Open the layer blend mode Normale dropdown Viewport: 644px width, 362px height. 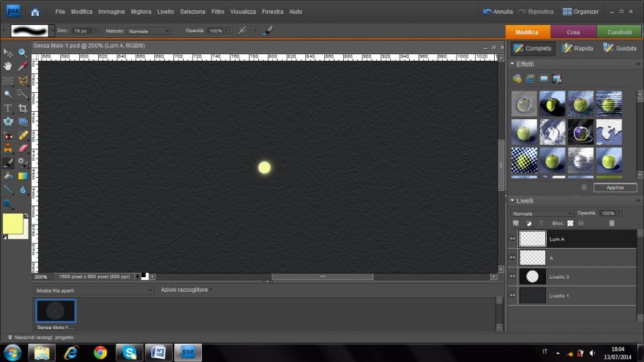(x=542, y=213)
